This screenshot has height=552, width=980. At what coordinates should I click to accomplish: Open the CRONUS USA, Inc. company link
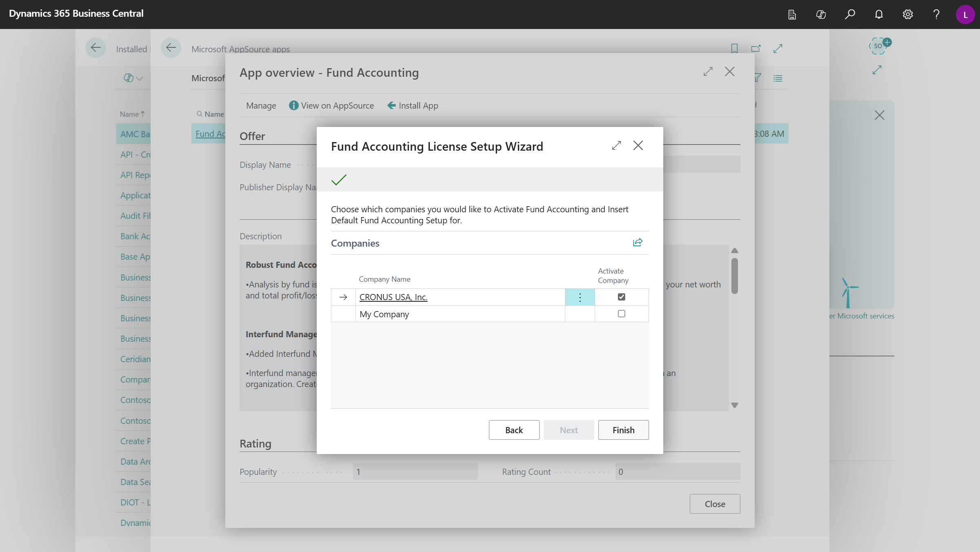pyautogui.click(x=393, y=297)
